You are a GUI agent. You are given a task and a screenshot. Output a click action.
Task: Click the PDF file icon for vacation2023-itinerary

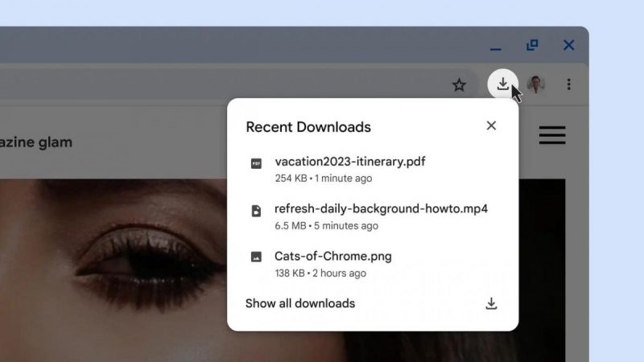[x=256, y=163]
